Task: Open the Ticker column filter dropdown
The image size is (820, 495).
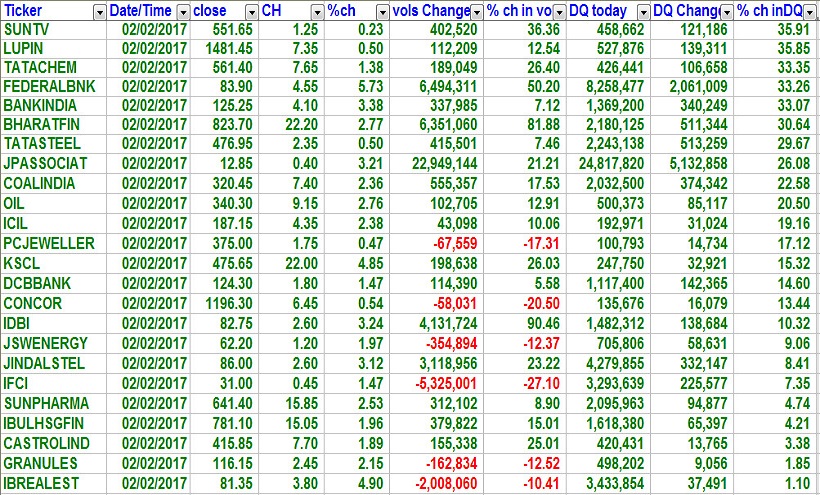Action: pyautogui.click(x=98, y=12)
